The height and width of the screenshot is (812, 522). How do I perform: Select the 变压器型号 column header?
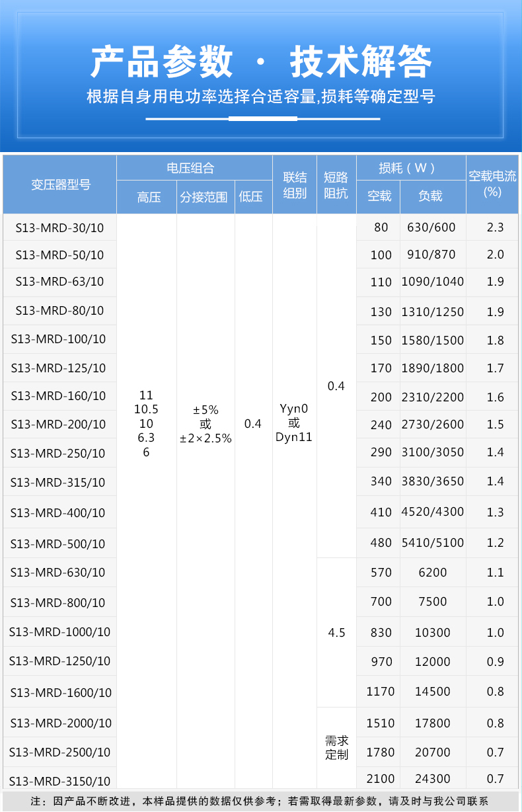click(60, 184)
